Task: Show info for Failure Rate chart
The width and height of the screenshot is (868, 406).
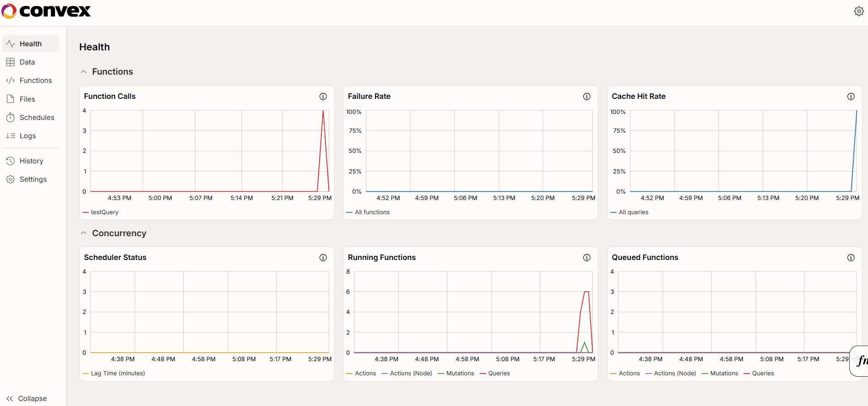Action: pyautogui.click(x=587, y=97)
